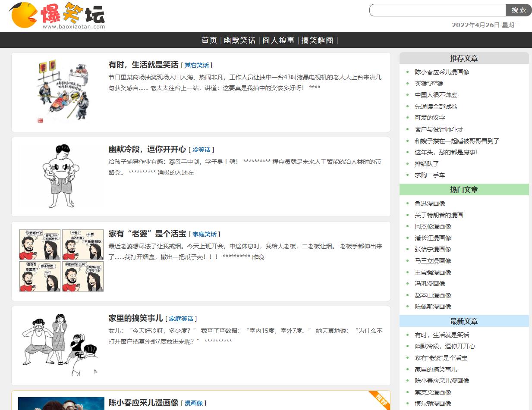Open the four-panel comic thumbnail for 家有“老婆”是个活宝

tap(61, 260)
